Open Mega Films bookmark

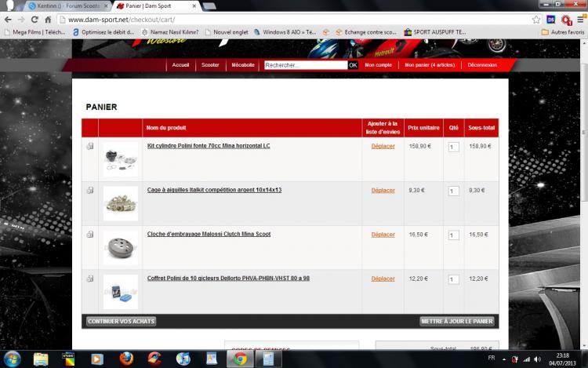(x=34, y=32)
